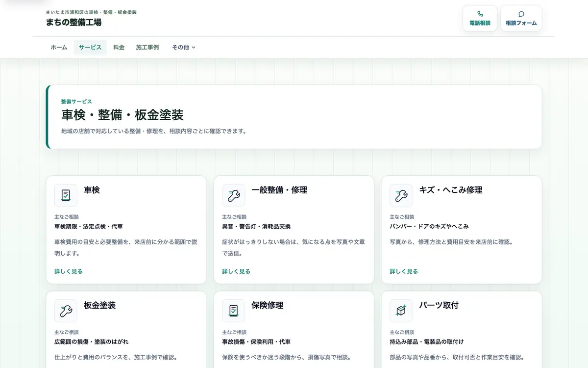Click the 車検・整備・板金塗装 page heading
Screen dimensions: 588x368
122,115
